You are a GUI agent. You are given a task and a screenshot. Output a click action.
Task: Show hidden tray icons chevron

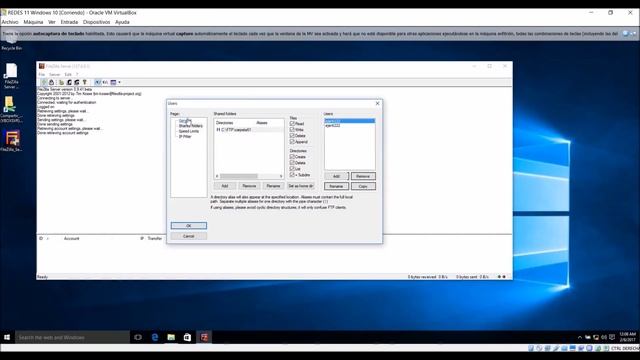coord(580,337)
